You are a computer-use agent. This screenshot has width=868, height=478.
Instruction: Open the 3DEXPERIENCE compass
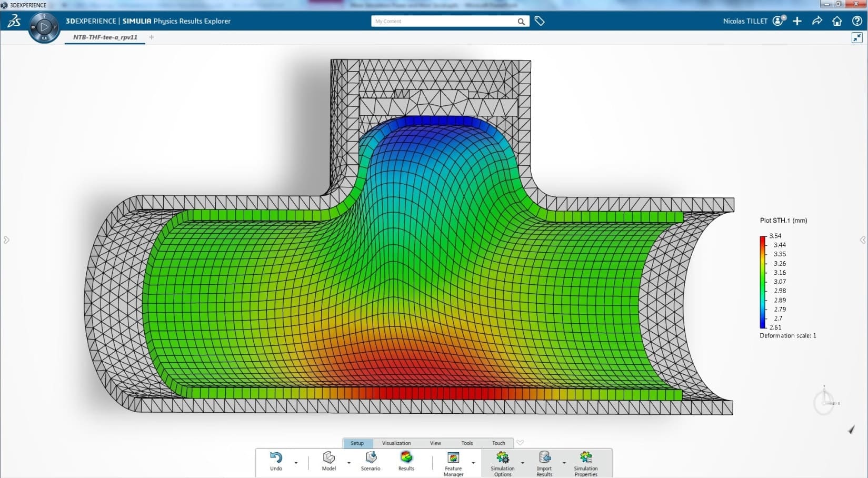(44, 27)
